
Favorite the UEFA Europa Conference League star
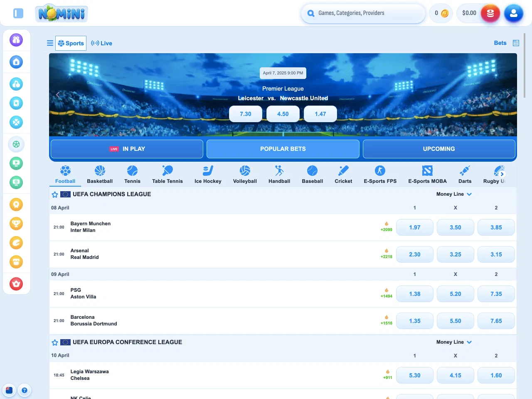pos(55,342)
